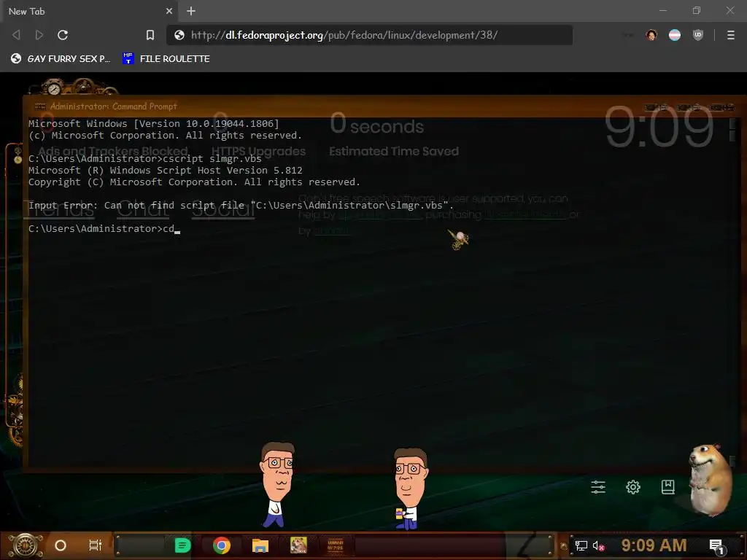Reload the page with the refresh icon
747x560 pixels.
[63, 35]
